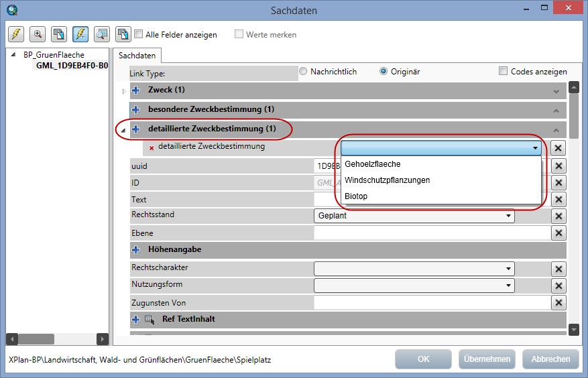Click the Abbrechen button

pos(550,359)
